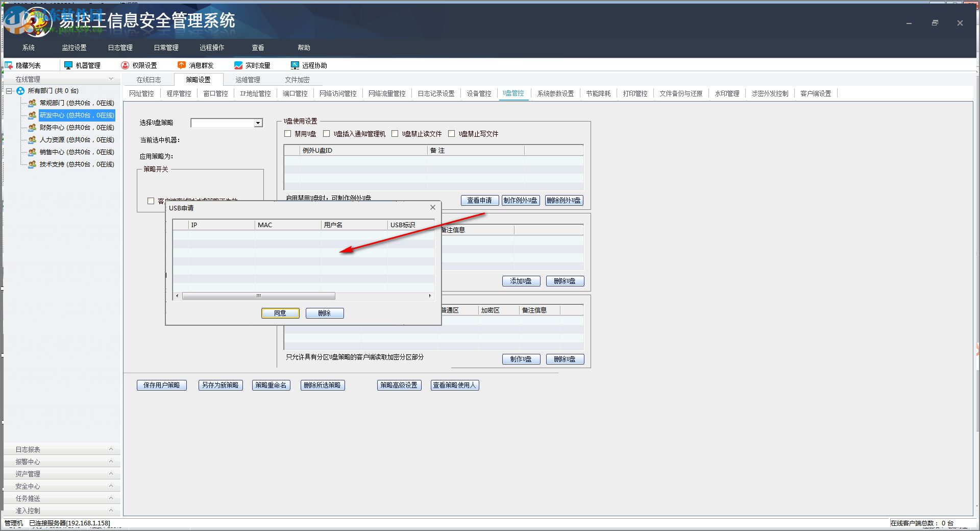Image resolution: width=980 pixels, height=531 pixels.
Task: Check the U盘禁止写文件 option
Action: 452,134
